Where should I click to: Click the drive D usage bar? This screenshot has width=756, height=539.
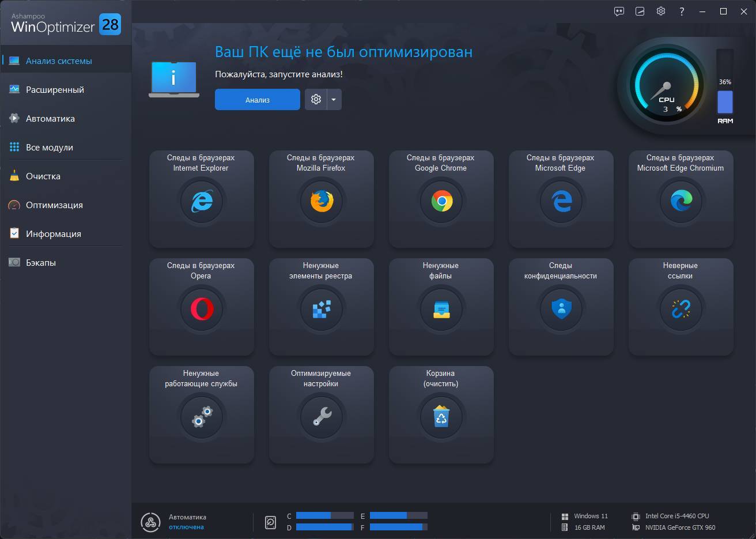tap(325, 527)
